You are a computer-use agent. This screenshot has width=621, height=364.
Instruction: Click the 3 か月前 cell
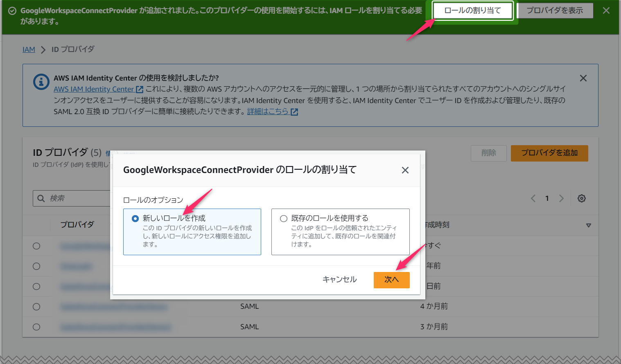[x=434, y=327]
